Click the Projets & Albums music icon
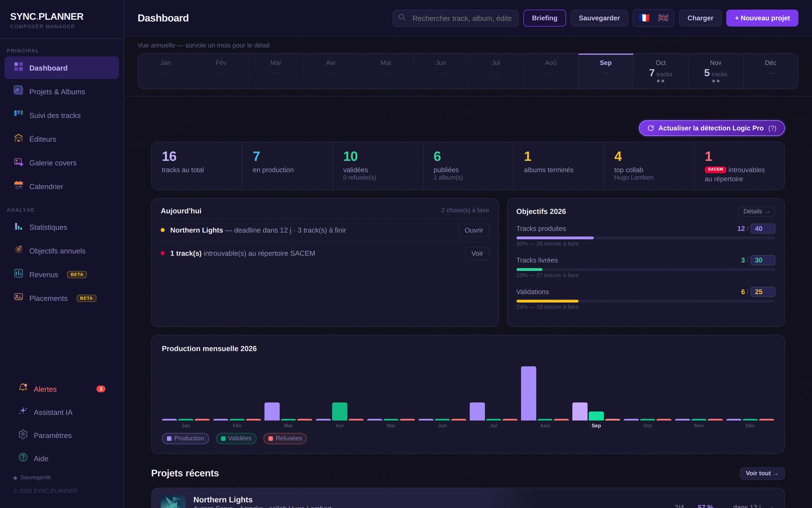Image resolution: width=812 pixels, height=508 pixels. [18, 90]
